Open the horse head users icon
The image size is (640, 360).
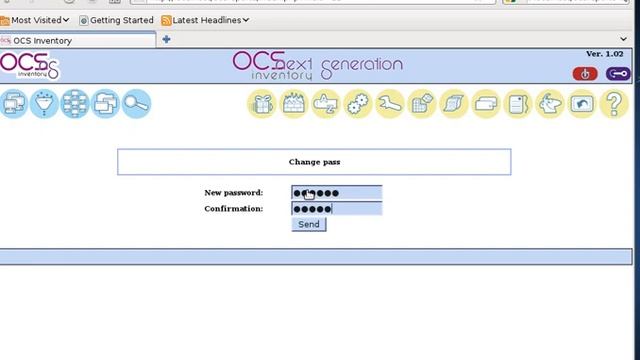pyautogui.click(x=550, y=104)
